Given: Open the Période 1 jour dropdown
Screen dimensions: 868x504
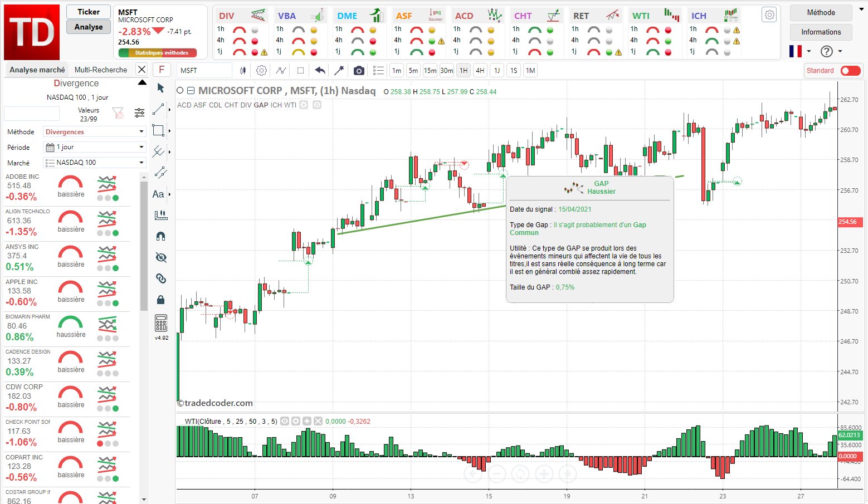Looking at the screenshot, I should (x=94, y=147).
